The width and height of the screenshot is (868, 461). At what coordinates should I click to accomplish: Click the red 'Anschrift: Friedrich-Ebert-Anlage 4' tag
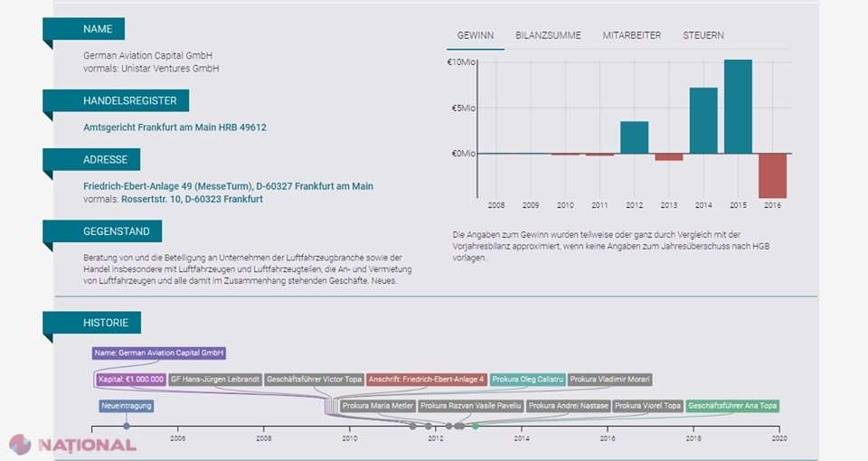pyautogui.click(x=426, y=380)
